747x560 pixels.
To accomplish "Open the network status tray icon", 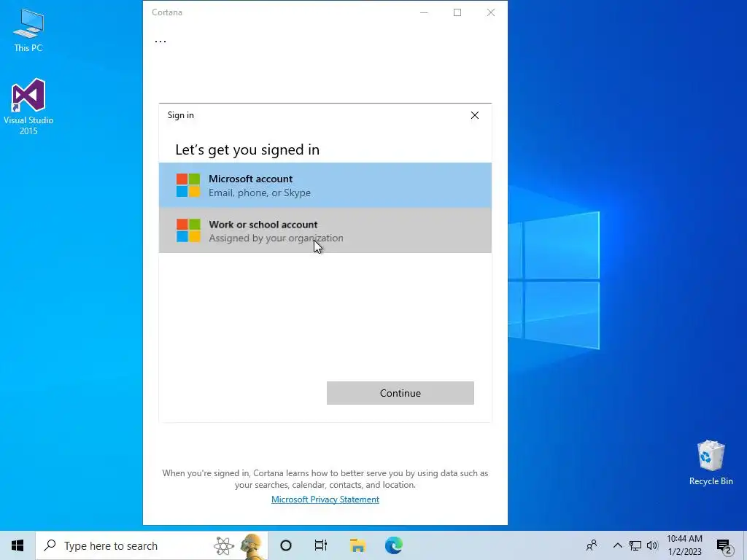I will [x=635, y=545].
